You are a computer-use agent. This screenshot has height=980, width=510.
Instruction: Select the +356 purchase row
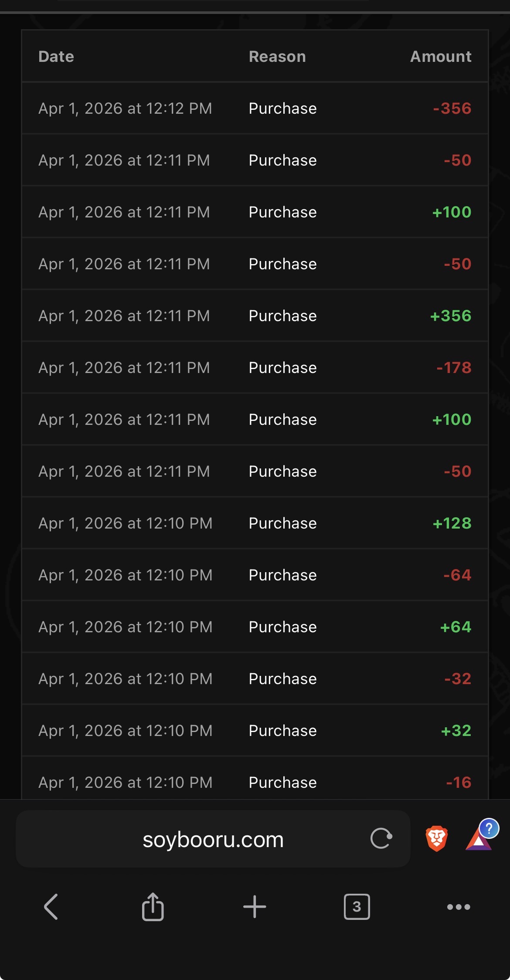click(255, 316)
